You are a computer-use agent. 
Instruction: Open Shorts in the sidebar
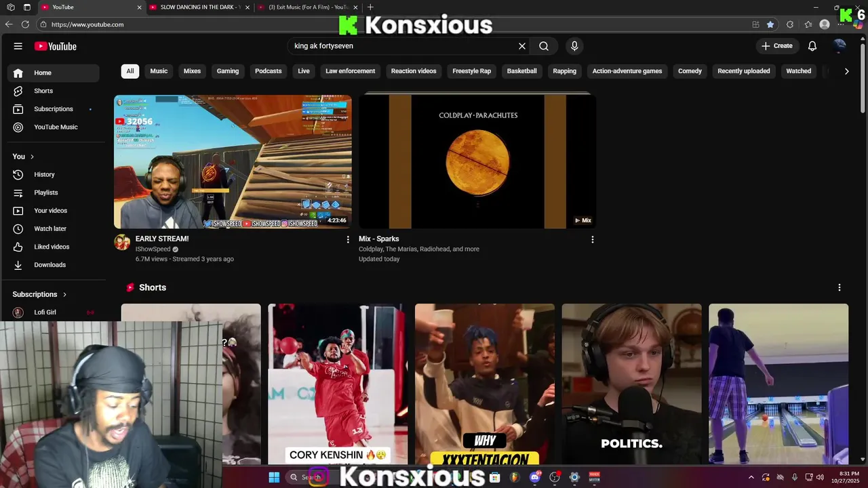coord(54,91)
